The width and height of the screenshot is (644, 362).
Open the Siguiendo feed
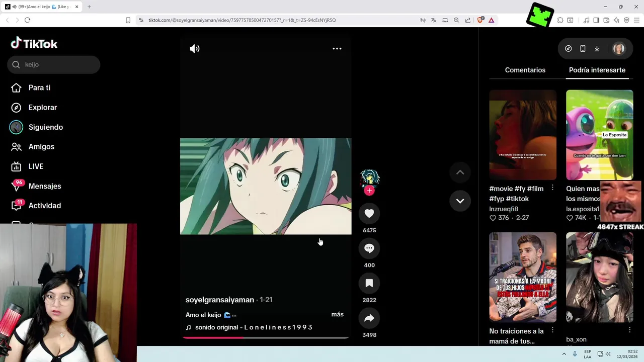click(x=46, y=127)
